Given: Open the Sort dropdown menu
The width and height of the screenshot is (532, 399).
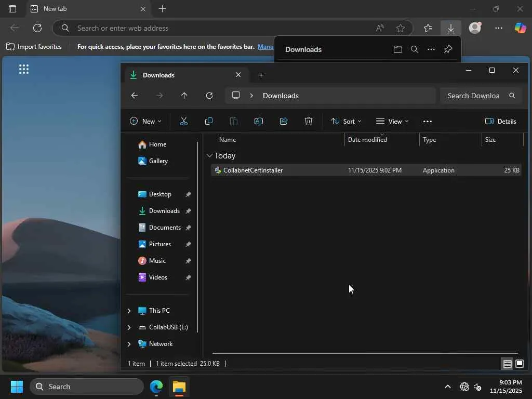Looking at the screenshot, I should point(346,121).
